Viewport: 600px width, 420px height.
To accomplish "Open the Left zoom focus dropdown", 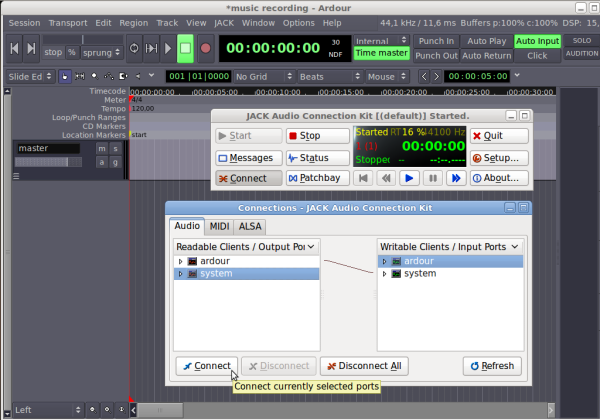I will click(x=48, y=410).
